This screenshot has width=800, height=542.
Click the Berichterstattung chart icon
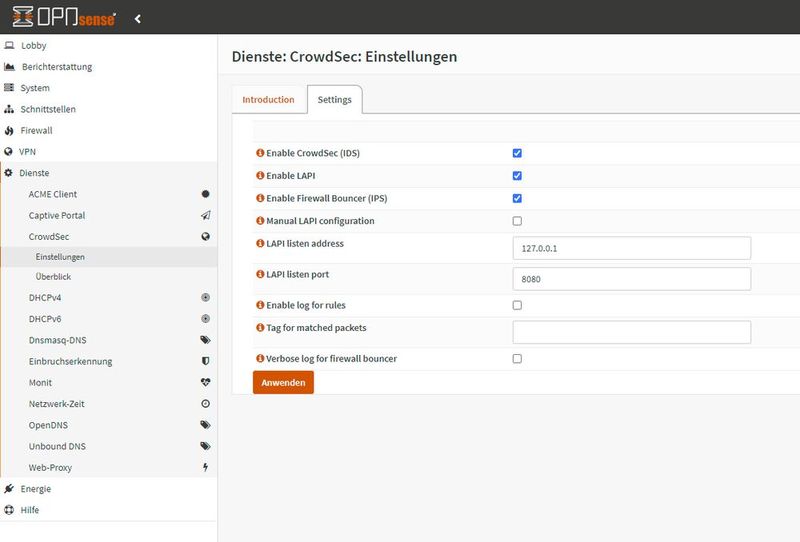[x=9, y=67]
